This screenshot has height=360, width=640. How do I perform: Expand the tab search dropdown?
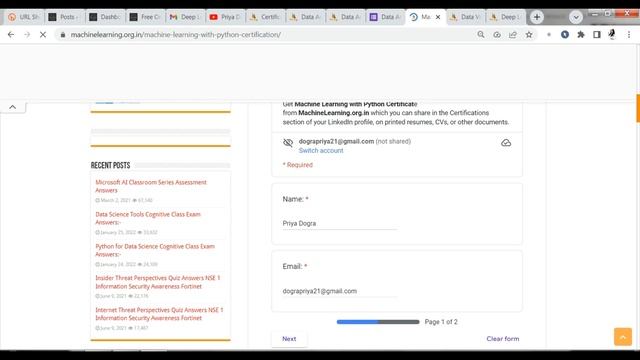coord(576,17)
